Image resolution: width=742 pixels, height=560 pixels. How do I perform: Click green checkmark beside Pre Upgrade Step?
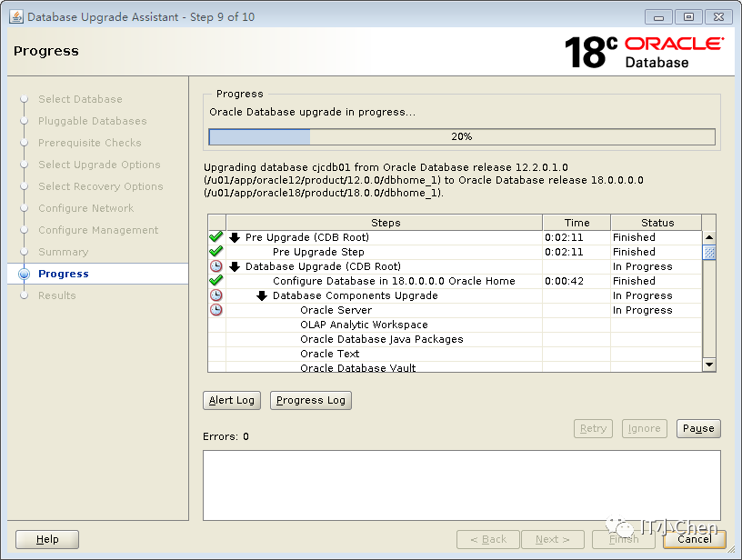[x=216, y=252]
